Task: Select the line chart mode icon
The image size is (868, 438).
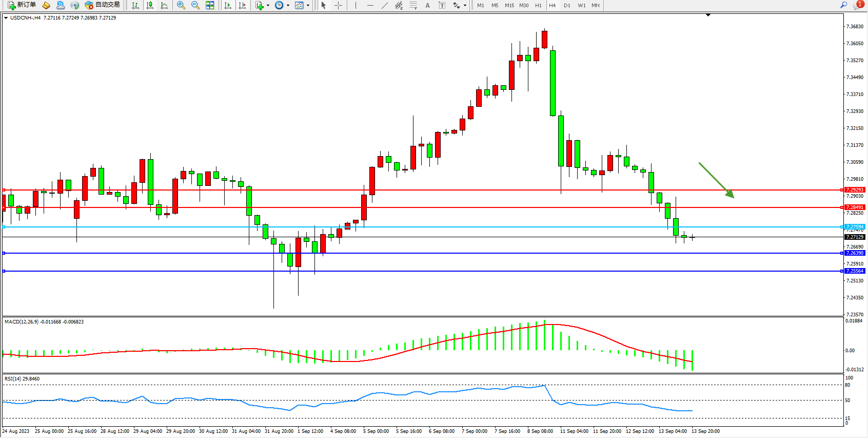Action: point(164,5)
